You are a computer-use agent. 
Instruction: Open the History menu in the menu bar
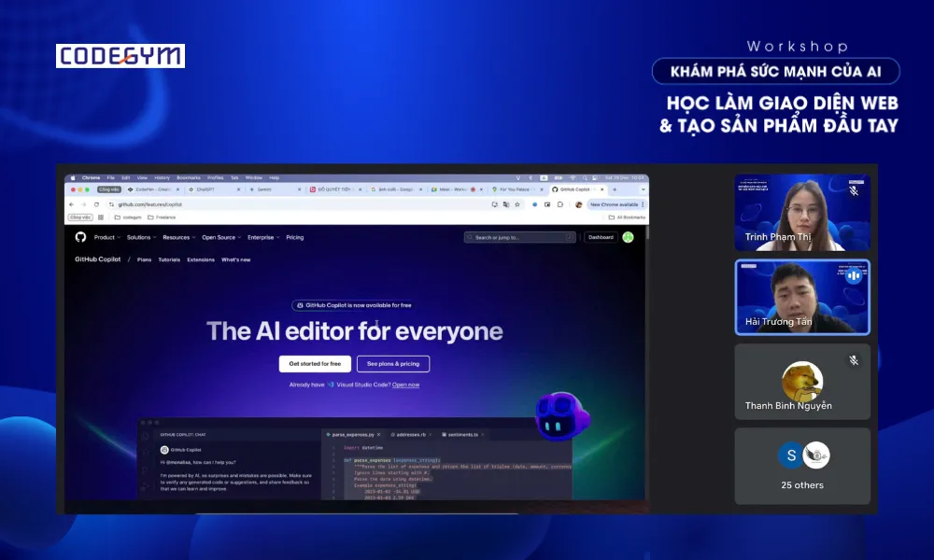pos(162,177)
